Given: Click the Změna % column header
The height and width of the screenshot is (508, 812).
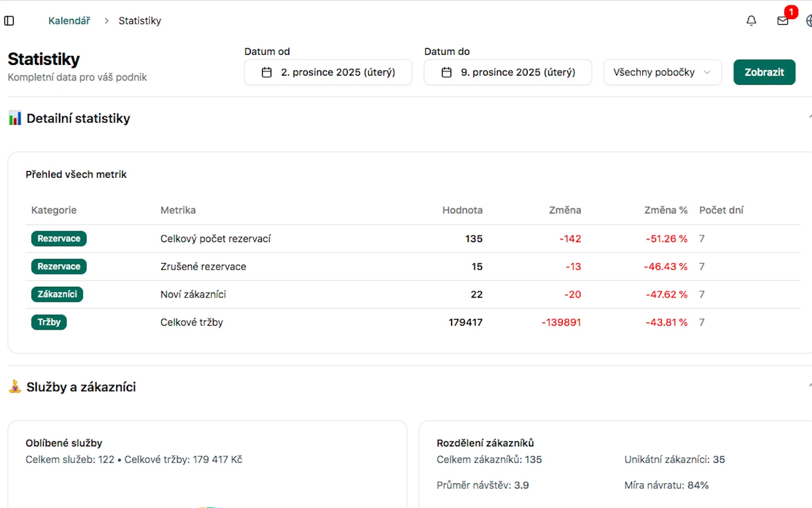Looking at the screenshot, I should click(665, 210).
